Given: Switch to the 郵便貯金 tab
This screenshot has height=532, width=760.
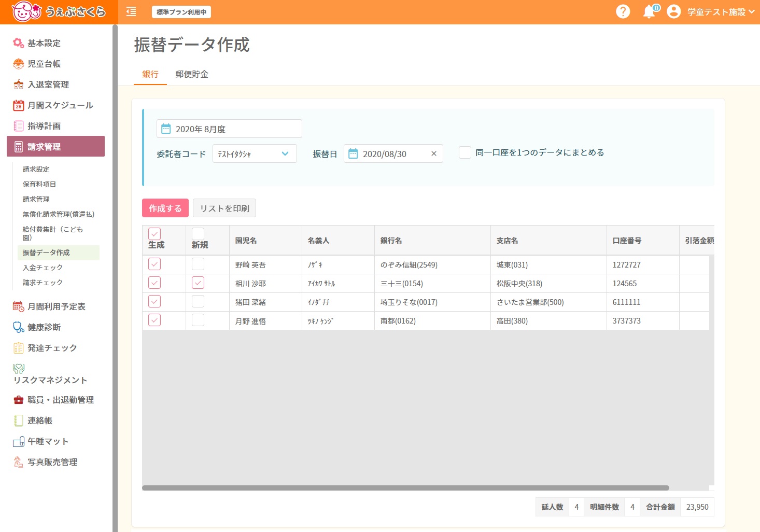Looking at the screenshot, I should (x=192, y=74).
